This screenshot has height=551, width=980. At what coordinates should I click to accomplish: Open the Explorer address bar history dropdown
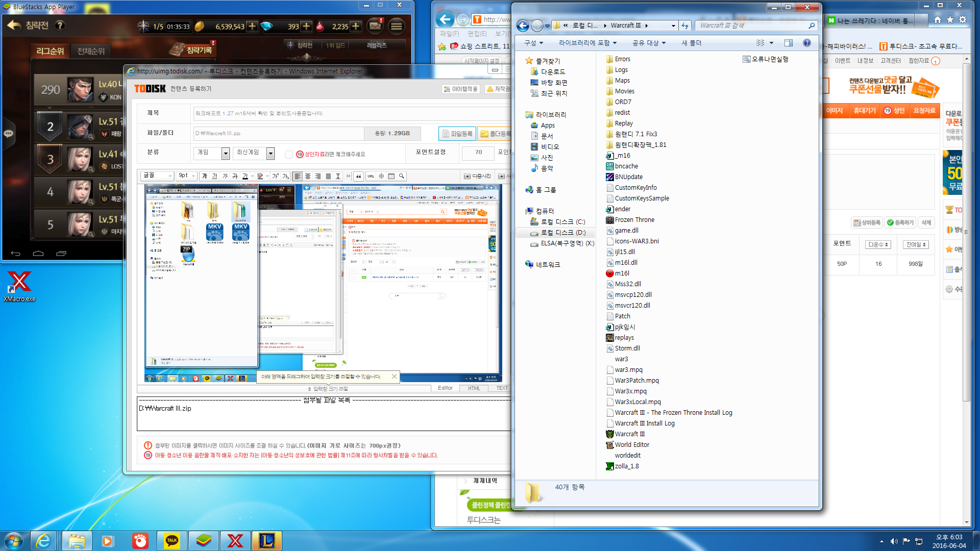(673, 26)
